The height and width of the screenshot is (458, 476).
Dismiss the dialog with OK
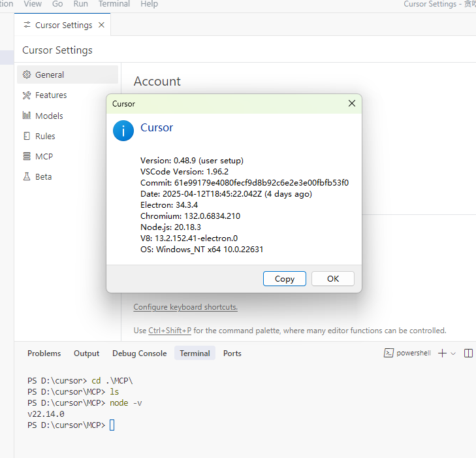pos(333,278)
